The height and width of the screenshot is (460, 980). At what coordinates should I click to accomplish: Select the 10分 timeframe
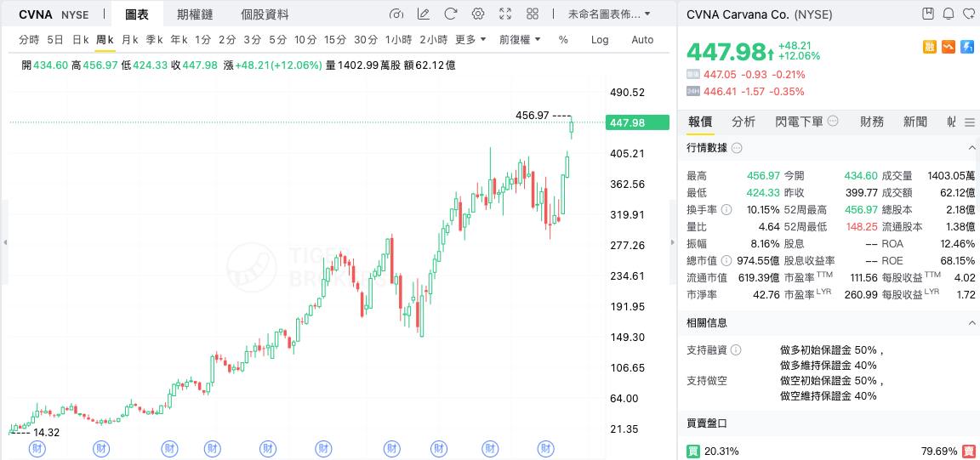point(305,39)
